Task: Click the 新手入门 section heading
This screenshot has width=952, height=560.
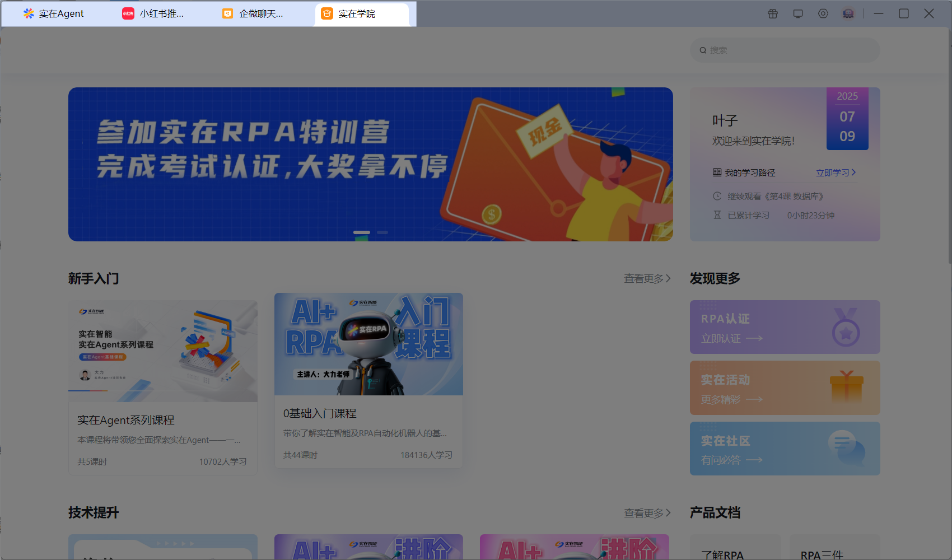Action: click(x=94, y=278)
